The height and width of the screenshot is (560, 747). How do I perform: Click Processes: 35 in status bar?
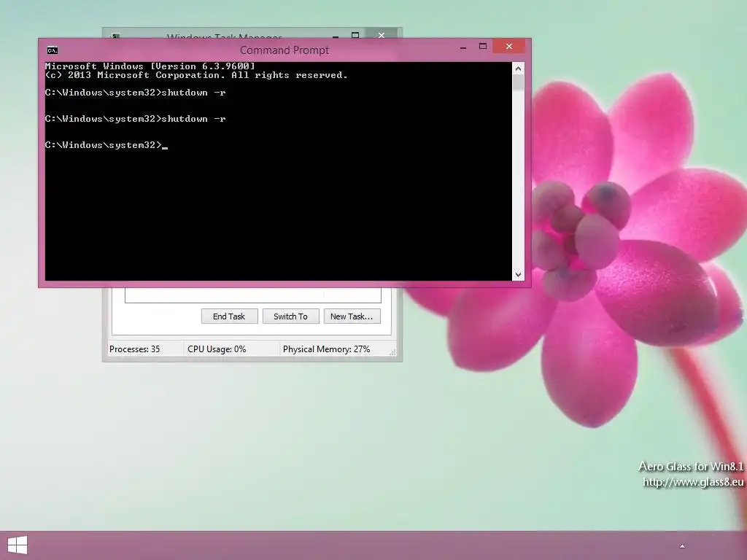tap(134, 349)
